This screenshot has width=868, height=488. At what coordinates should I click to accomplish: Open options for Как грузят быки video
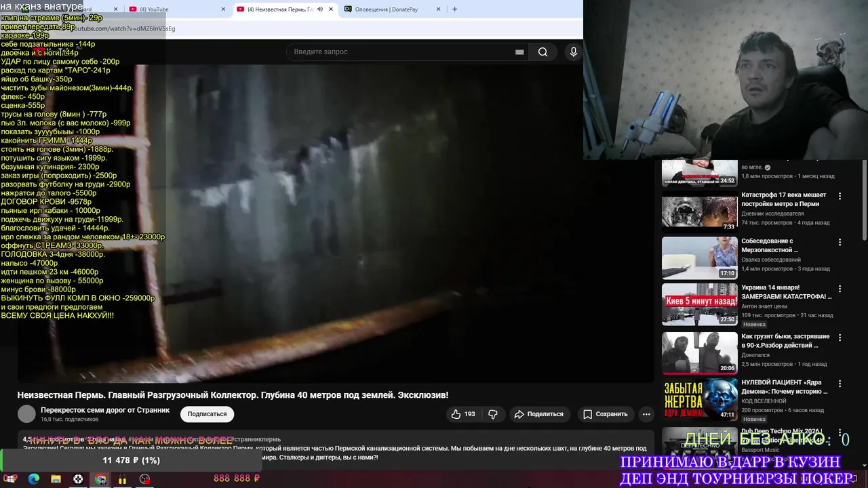coord(840,337)
